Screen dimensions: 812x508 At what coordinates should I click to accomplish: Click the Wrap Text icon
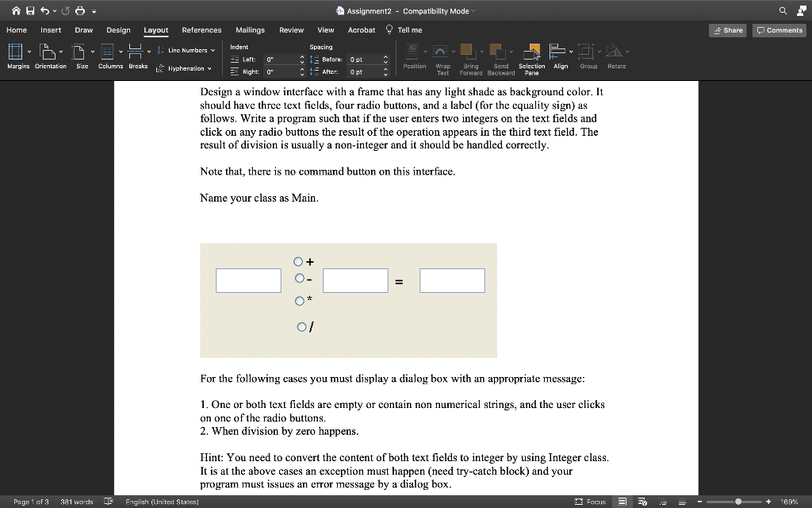tap(440, 52)
